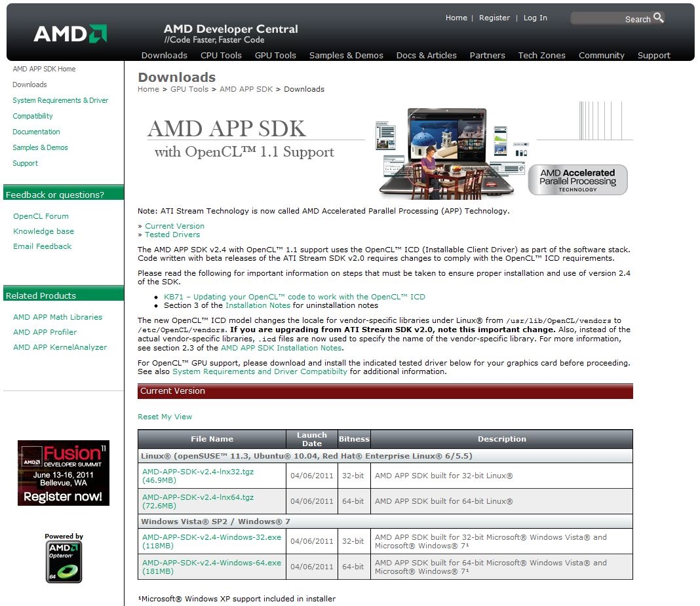Click the Log In link
Viewport: 700px width, 606px height.
(535, 18)
